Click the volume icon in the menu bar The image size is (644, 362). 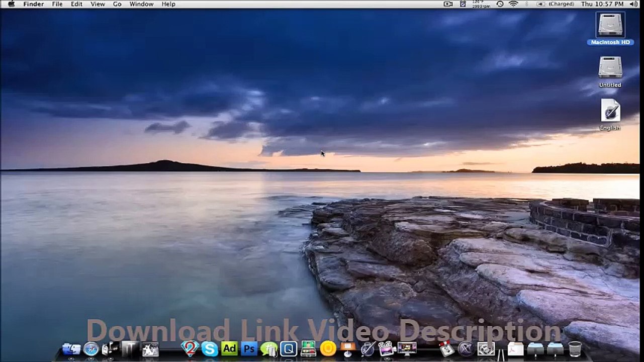point(633,4)
